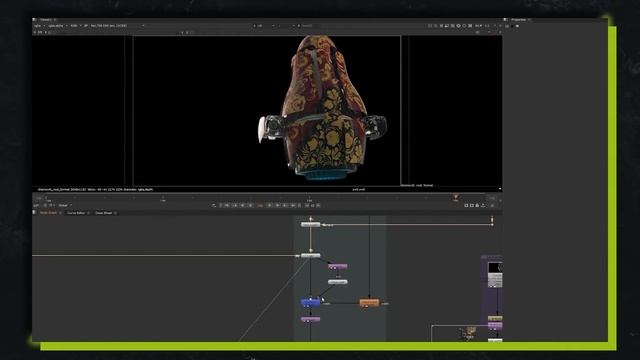
Task: Click the lock icon in the timeline controls
Action: (477, 205)
